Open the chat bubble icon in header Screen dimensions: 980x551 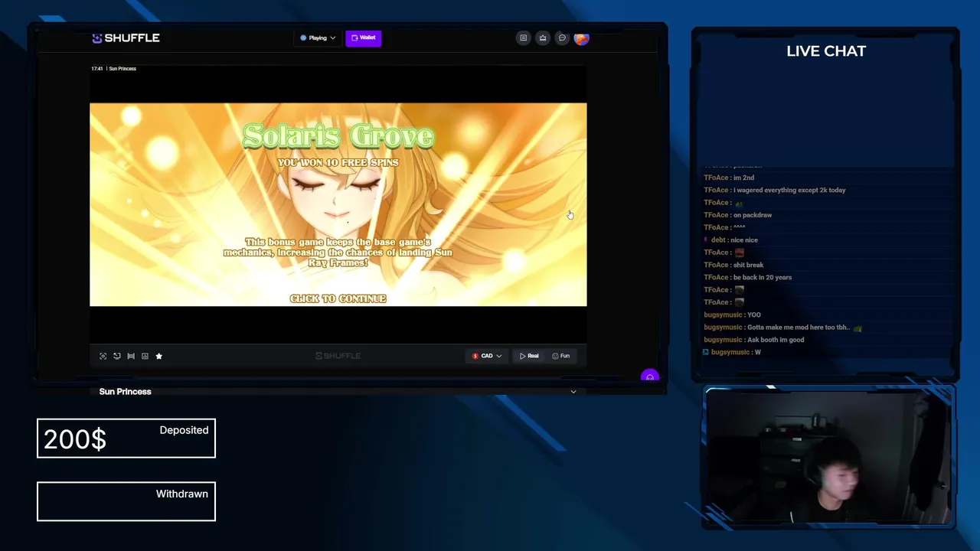coord(562,37)
